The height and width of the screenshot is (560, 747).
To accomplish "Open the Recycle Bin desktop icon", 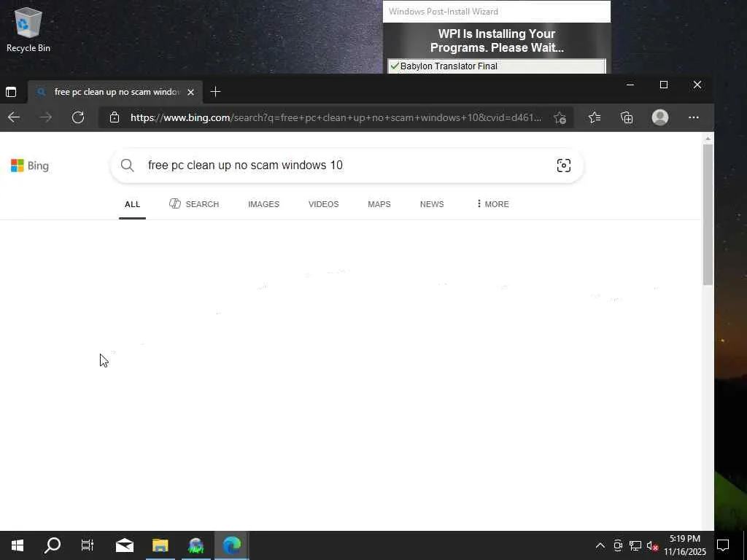I will pos(28,29).
